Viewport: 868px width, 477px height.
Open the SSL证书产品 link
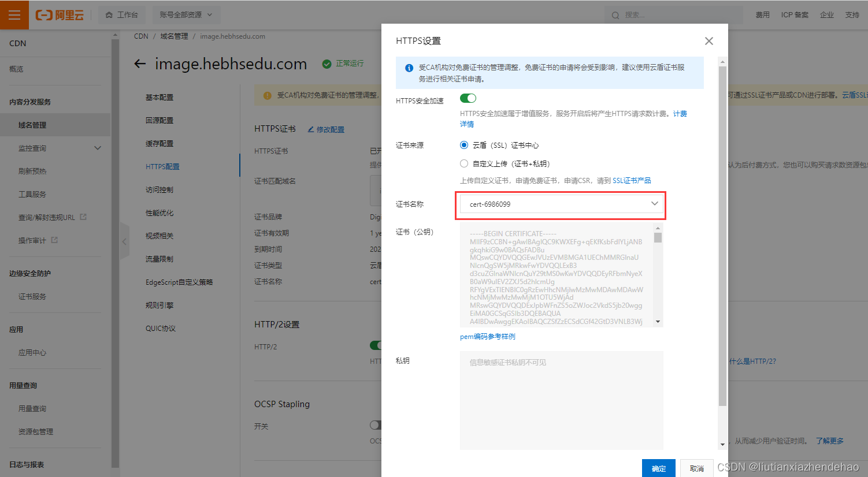click(633, 180)
